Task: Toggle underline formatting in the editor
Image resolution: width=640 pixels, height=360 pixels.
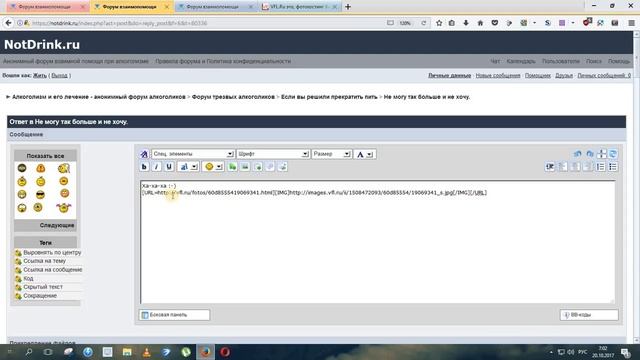Action: 169,167
